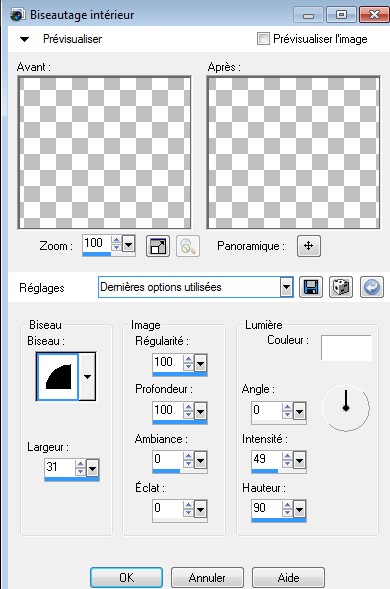
Task: Click the Largeur blue slider bar
Action: tap(72, 479)
